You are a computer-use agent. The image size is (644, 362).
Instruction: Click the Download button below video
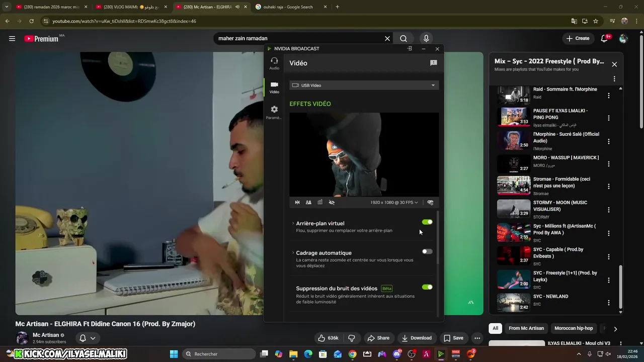tap(416, 338)
